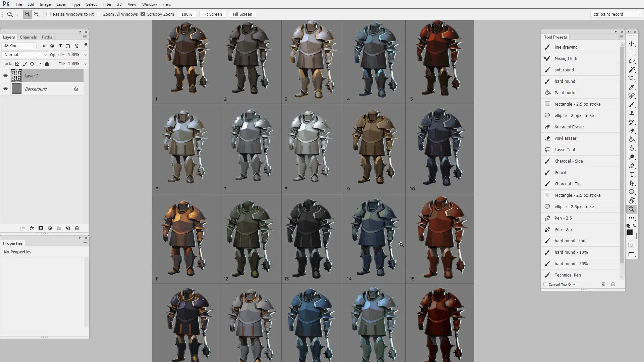
Task: Open the Filter menu
Action: click(x=107, y=4)
